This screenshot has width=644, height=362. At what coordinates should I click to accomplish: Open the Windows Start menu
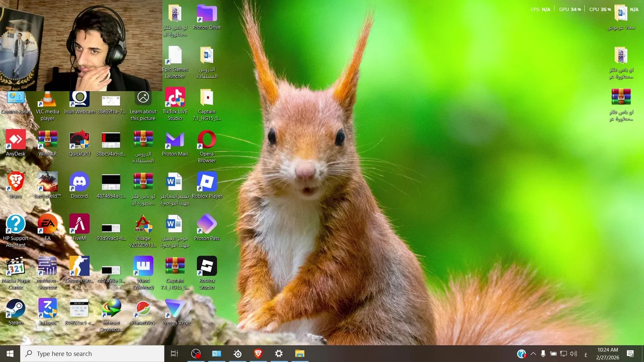tap(10, 353)
